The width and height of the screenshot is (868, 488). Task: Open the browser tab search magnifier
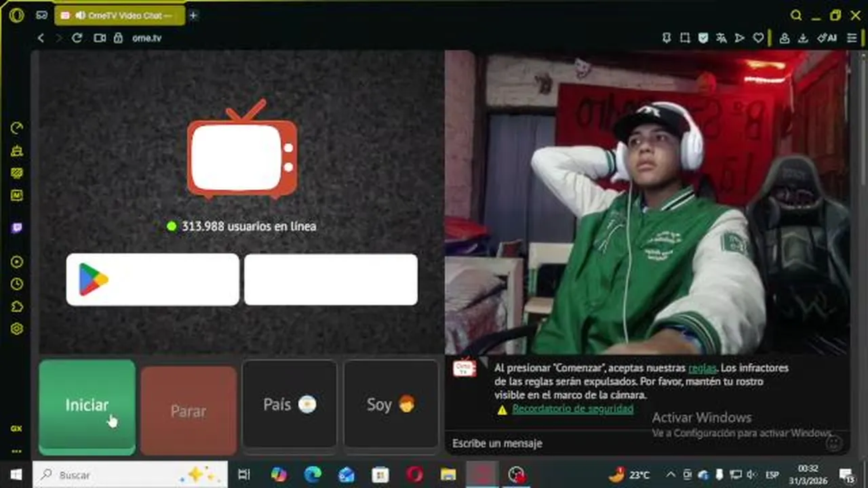(797, 15)
